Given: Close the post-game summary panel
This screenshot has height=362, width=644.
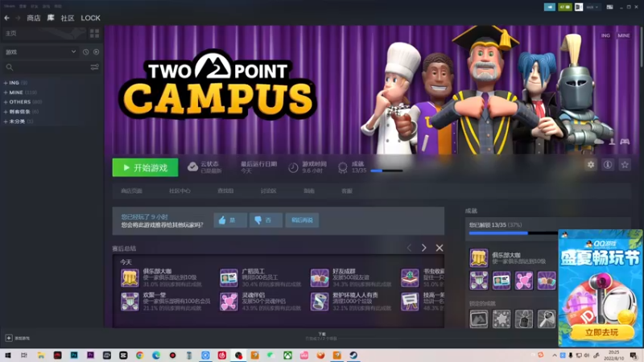Looking at the screenshot, I should 440,248.
